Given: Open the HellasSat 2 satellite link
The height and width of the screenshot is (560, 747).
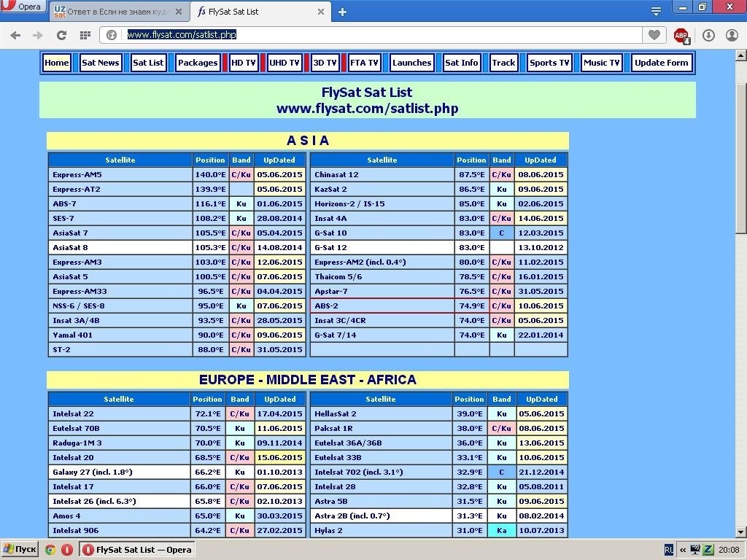Looking at the screenshot, I should point(336,414).
